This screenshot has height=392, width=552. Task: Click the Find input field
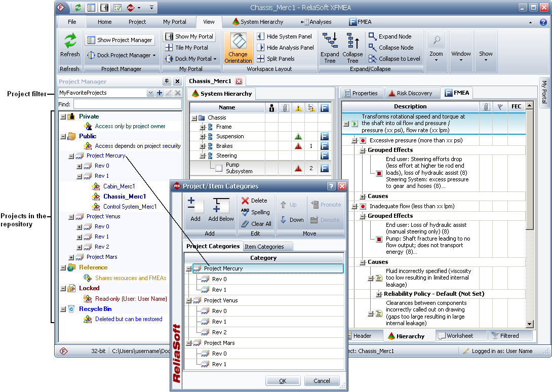coord(127,104)
